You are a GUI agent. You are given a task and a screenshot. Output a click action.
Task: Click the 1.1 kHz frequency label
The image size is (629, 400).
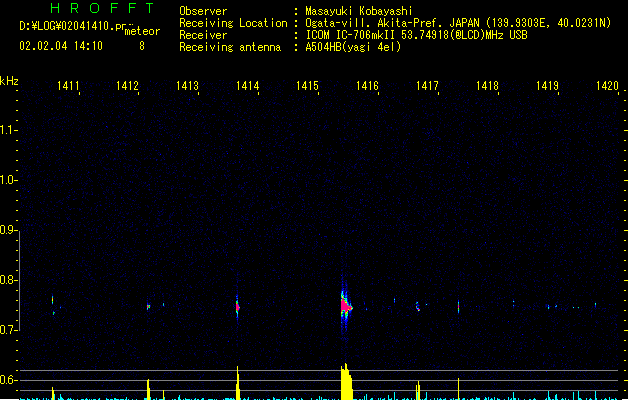tap(8, 130)
